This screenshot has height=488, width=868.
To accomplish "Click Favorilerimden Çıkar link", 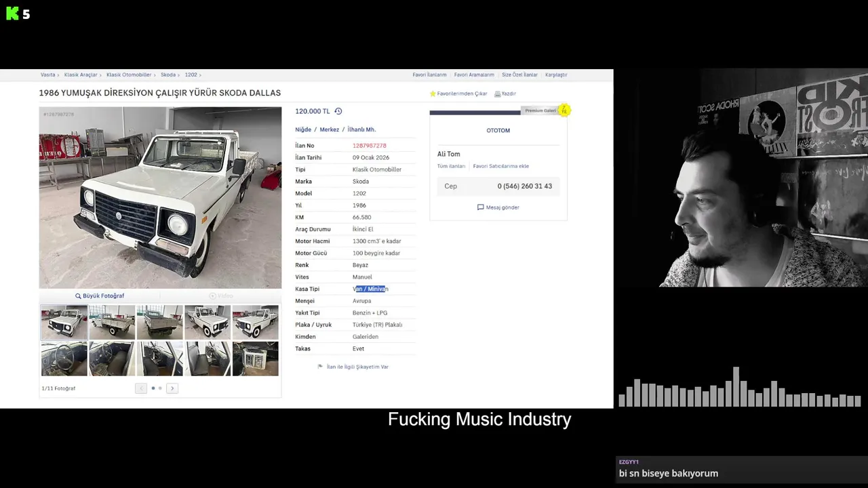I will coord(462,94).
